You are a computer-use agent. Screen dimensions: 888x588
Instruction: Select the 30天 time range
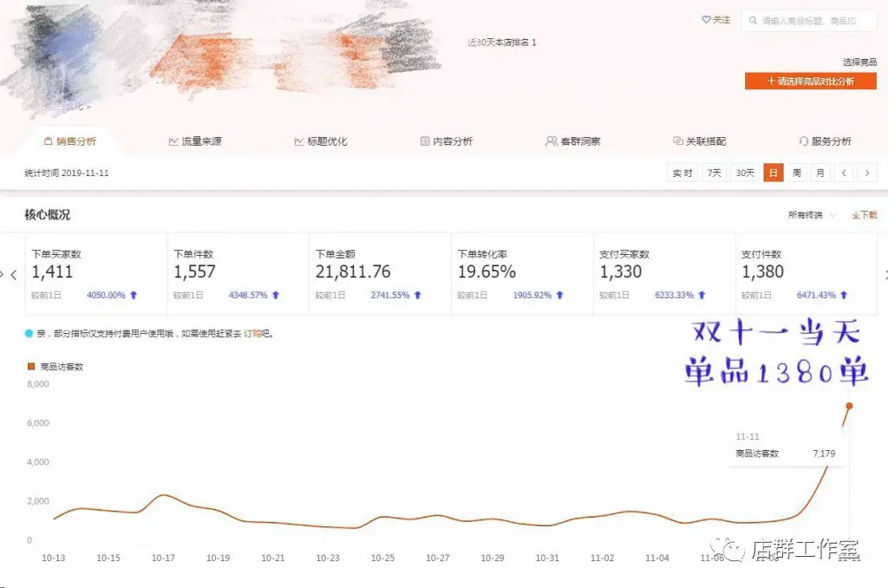pyautogui.click(x=745, y=173)
